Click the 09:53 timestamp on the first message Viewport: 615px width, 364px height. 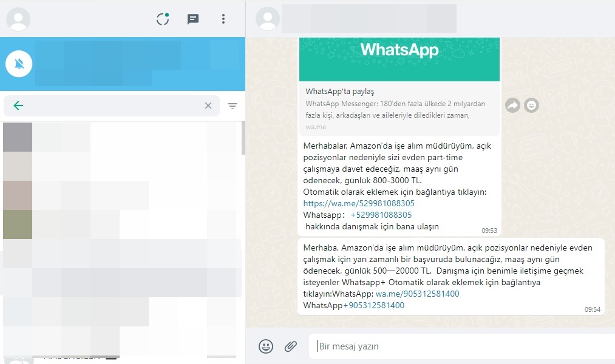coord(489,231)
